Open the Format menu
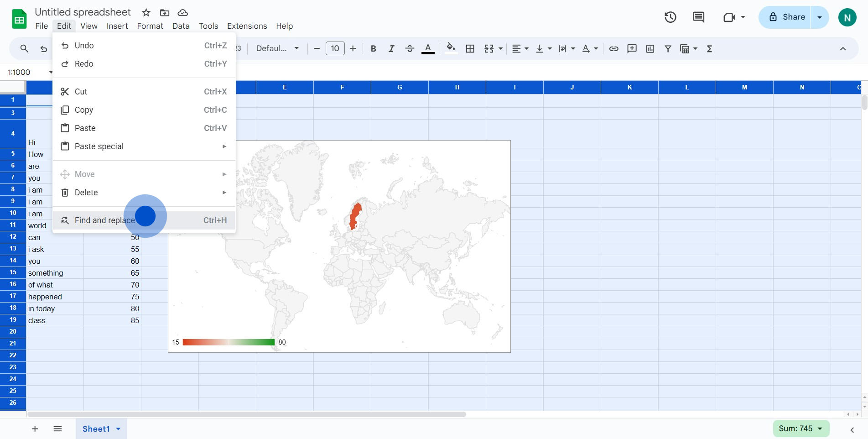Screen dimensions: 868x439 150,26
